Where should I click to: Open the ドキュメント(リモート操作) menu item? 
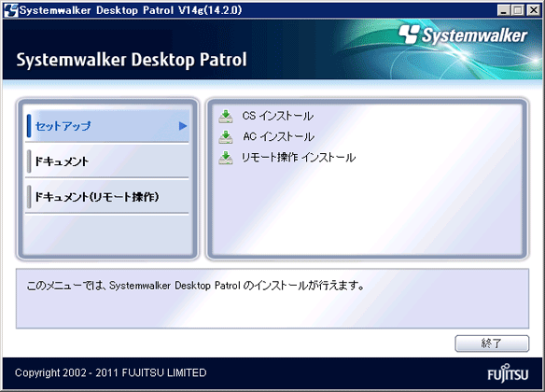pos(107,197)
